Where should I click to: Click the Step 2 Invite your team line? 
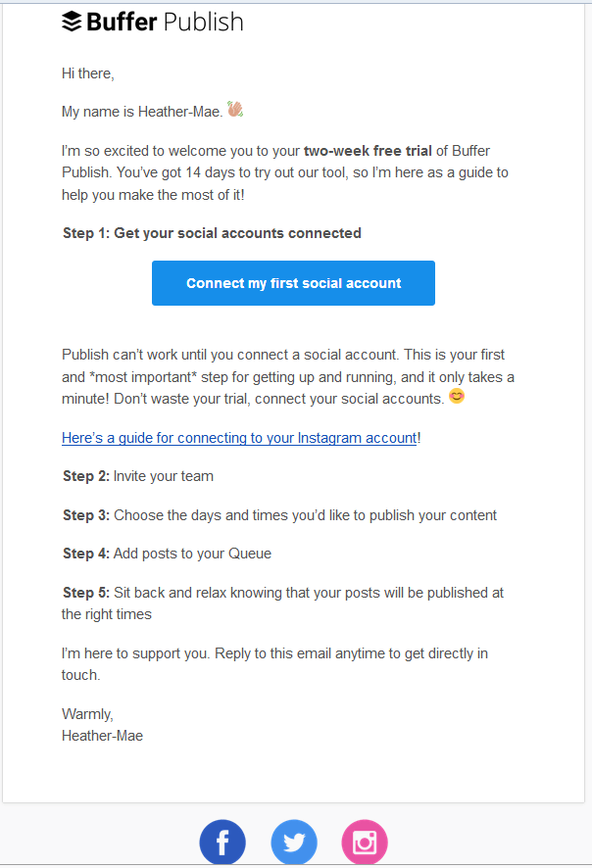pos(138,476)
